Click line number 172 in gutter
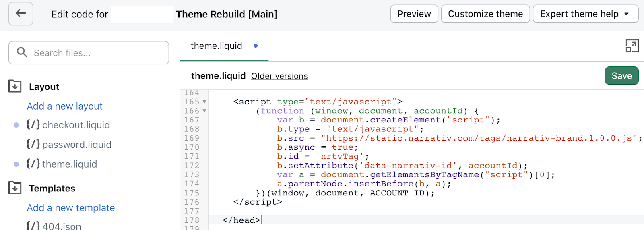644x230 pixels. [192, 166]
